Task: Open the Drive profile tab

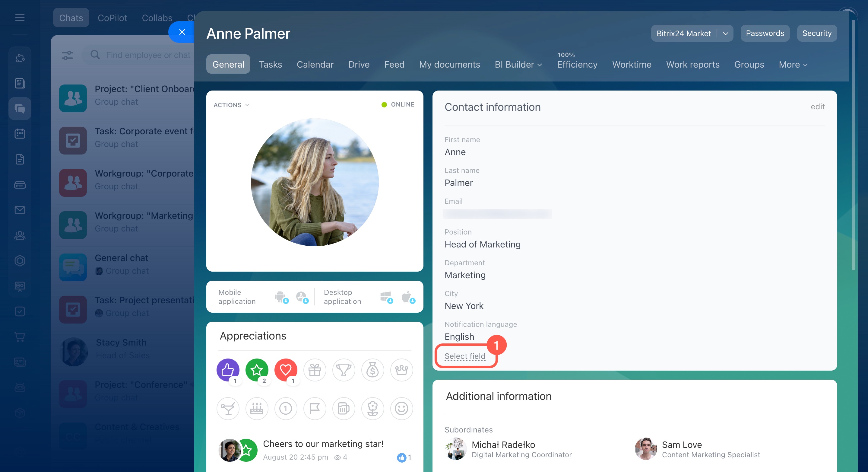Action: click(x=359, y=64)
